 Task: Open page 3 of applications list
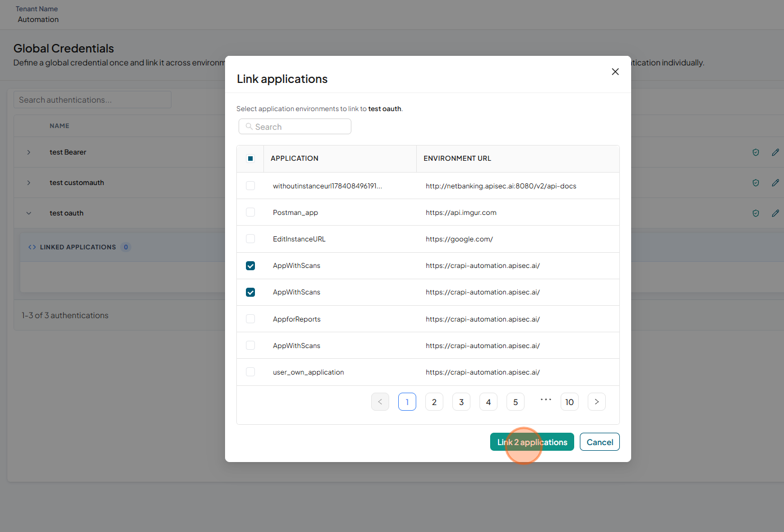[x=461, y=402]
